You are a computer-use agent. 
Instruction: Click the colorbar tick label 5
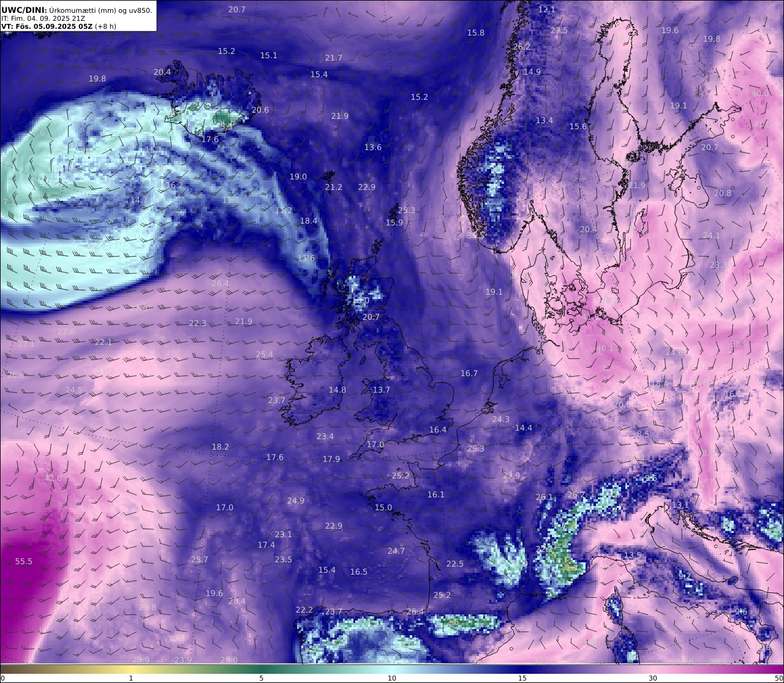[262, 678]
